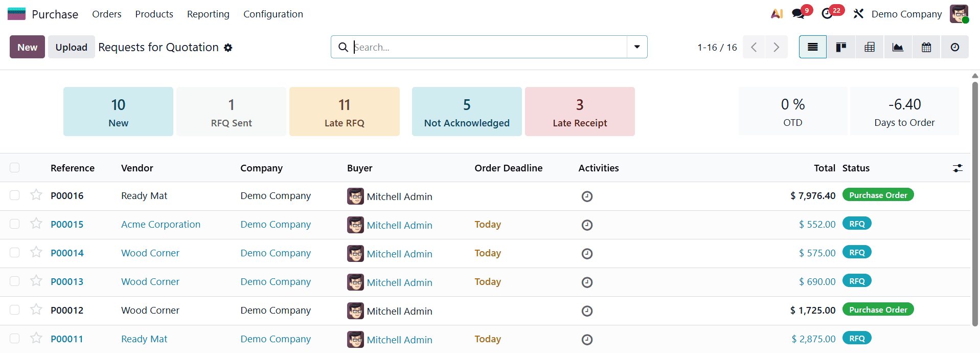Open activity clock for P00015
Viewport: 980px width, 353px height.
click(587, 225)
